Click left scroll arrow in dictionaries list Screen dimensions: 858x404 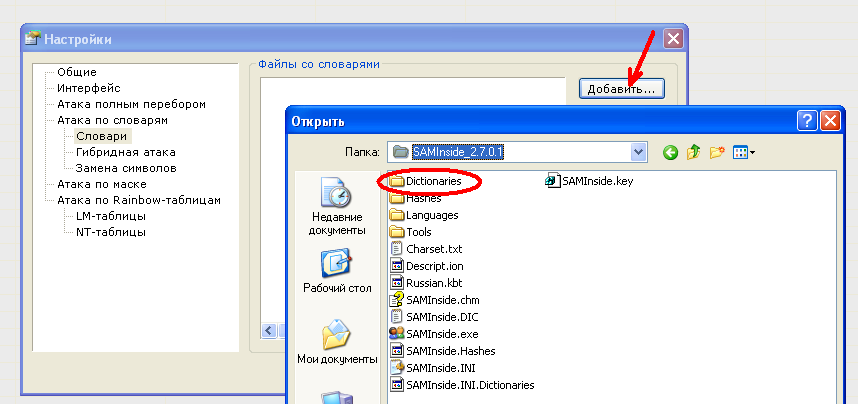(x=269, y=331)
